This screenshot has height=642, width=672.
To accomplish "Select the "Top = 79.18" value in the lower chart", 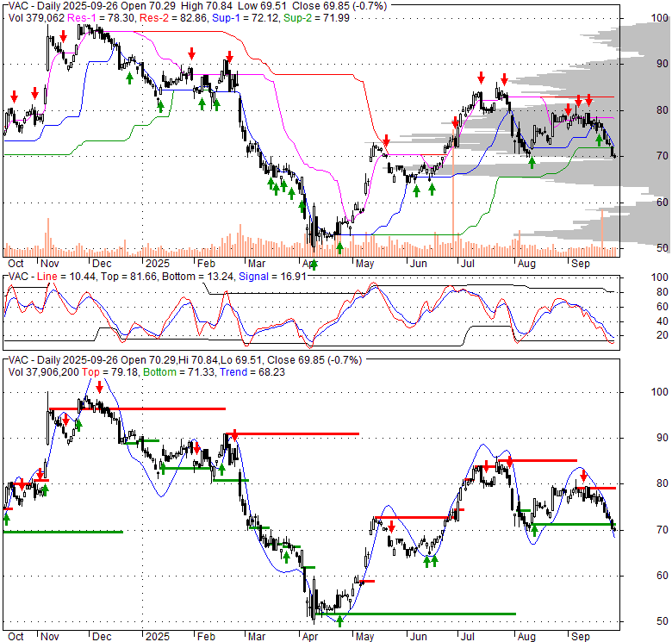I will click(109, 372).
